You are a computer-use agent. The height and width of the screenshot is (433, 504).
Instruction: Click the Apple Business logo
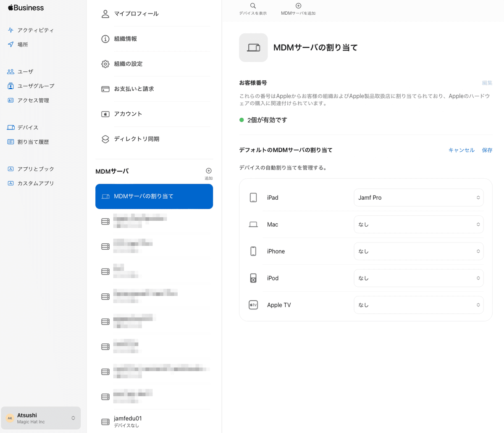pyautogui.click(x=26, y=8)
